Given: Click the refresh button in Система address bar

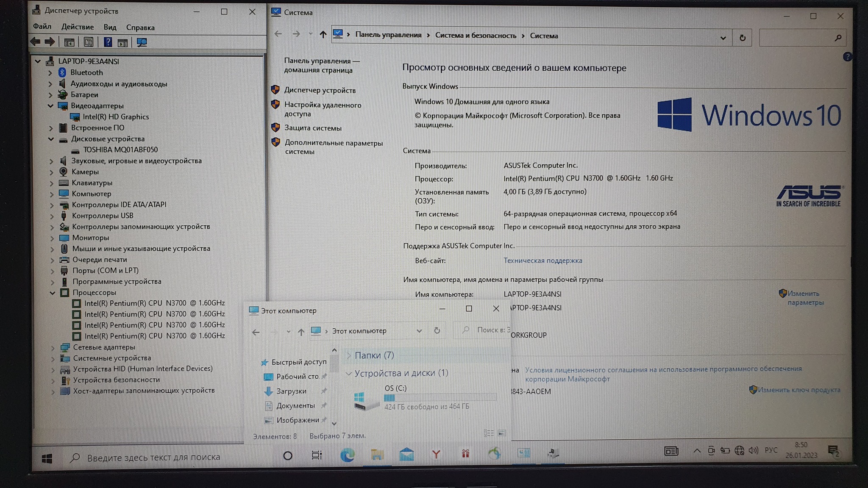Looking at the screenshot, I should [742, 38].
